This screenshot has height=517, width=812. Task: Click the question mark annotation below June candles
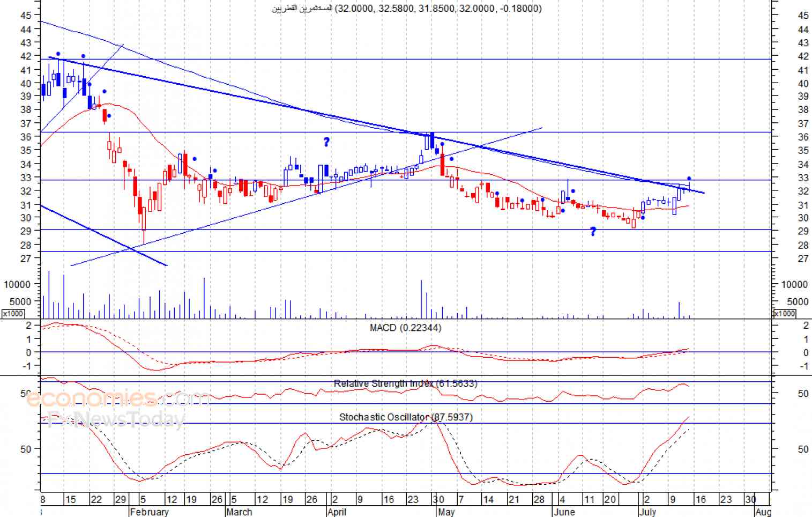593,231
